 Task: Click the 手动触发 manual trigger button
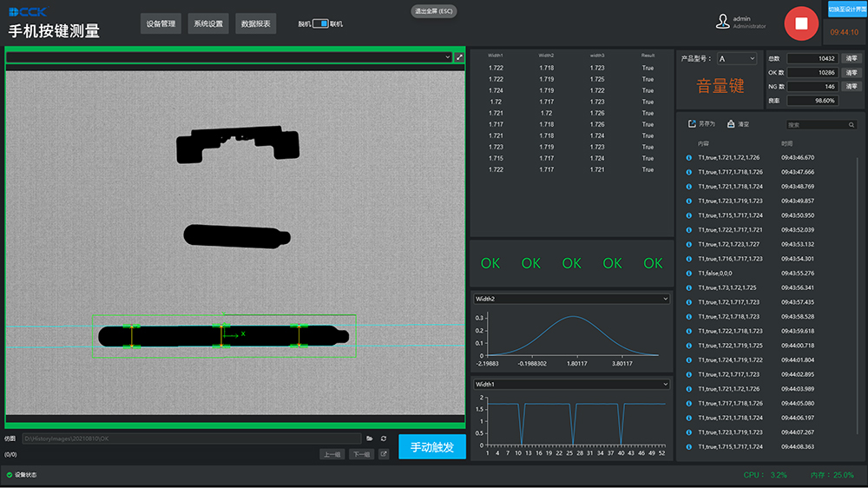(x=432, y=446)
